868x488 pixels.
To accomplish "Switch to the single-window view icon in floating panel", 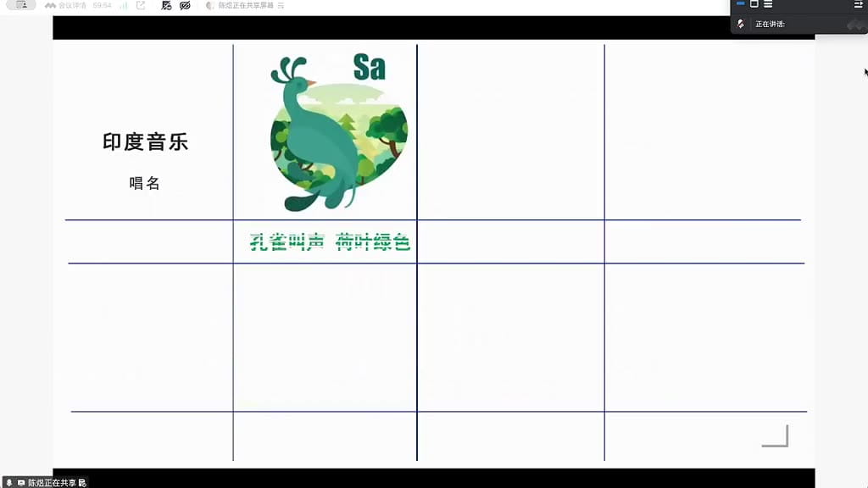I will [754, 4].
